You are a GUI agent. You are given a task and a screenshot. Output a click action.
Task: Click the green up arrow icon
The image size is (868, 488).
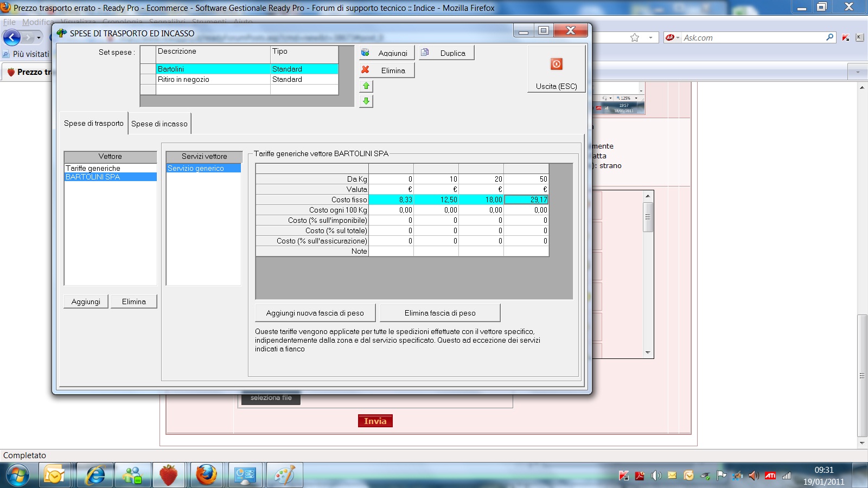366,86
